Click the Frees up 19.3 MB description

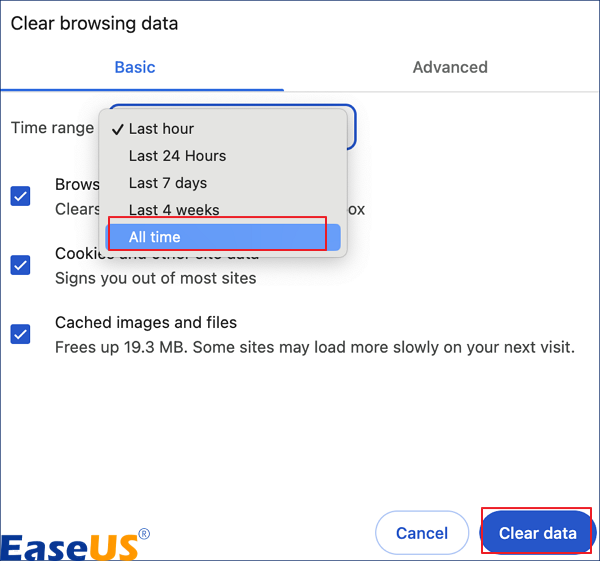tap(314, 348)
